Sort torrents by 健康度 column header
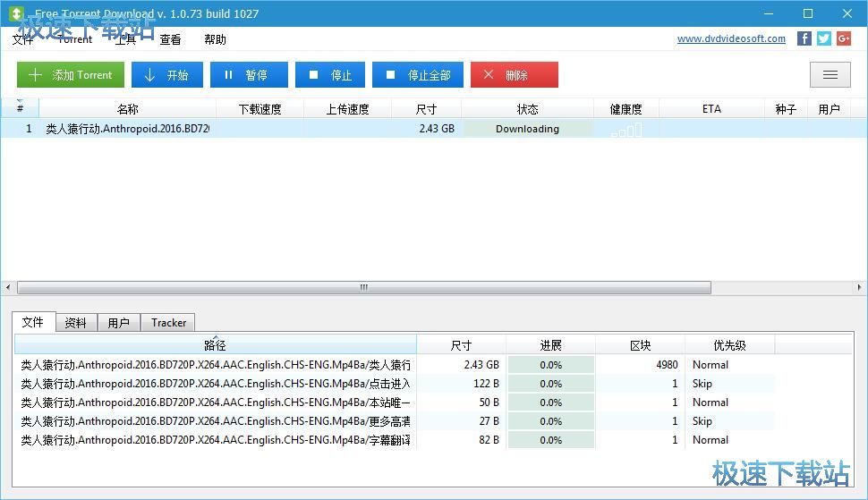 click(x=626, y=109)
